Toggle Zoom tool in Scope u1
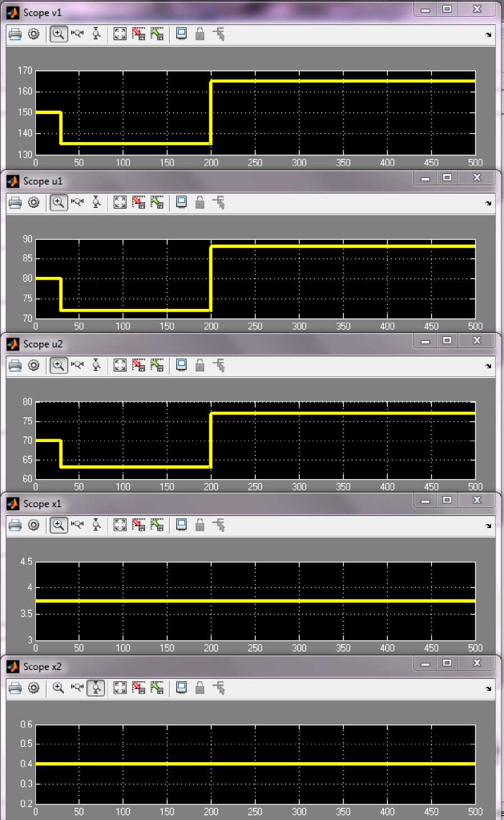 click(x=58, y=203)
